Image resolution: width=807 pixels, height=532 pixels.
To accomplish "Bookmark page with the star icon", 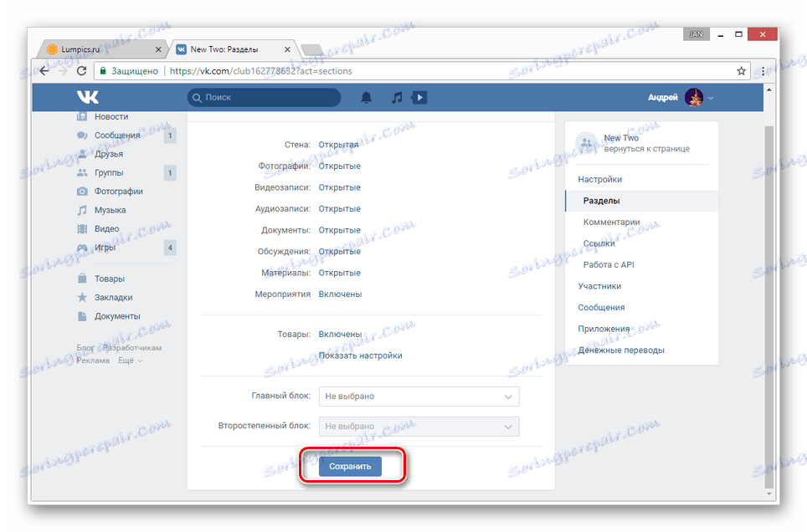I will [741, 71].
